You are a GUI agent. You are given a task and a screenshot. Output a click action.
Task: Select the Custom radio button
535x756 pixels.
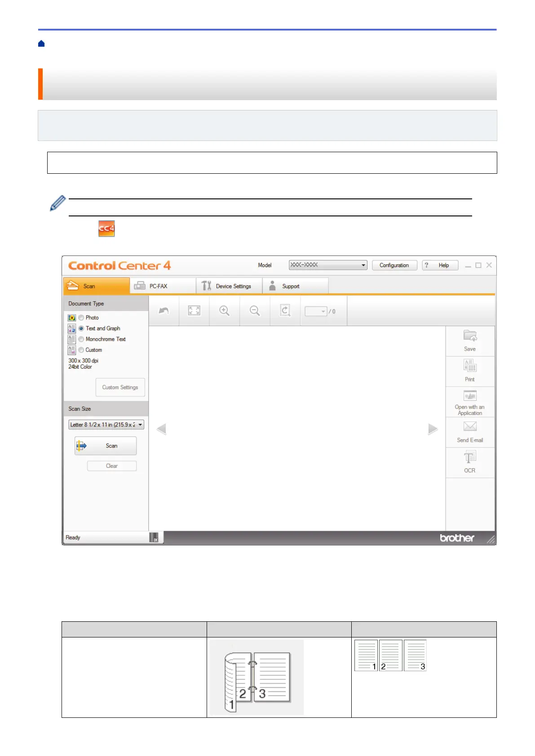[81, 350]
